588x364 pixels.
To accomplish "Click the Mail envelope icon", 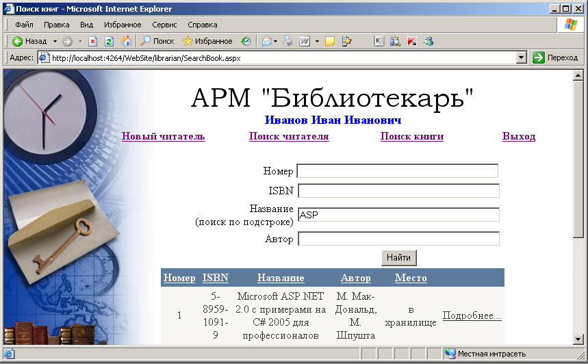I will 267,41.
